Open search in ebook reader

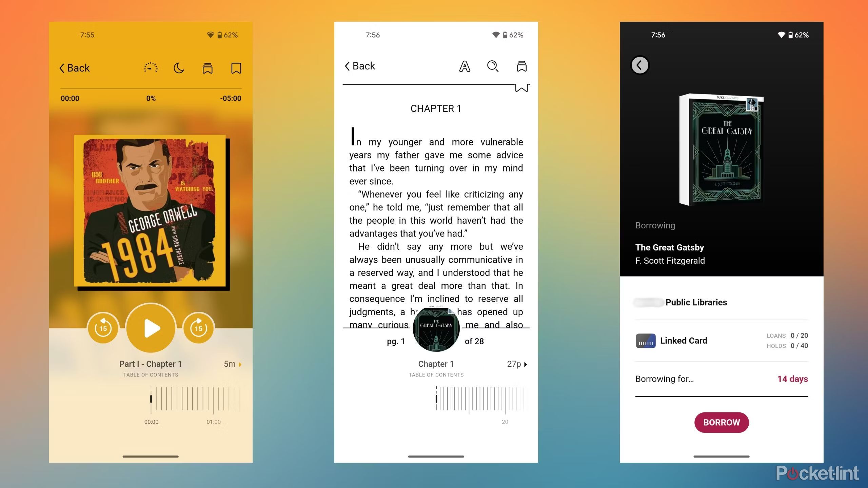click(492, 65)
